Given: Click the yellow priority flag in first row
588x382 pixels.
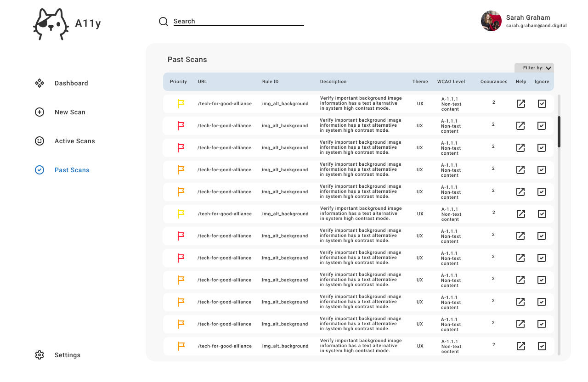Looking at the screenshot, I should (181, 104).
